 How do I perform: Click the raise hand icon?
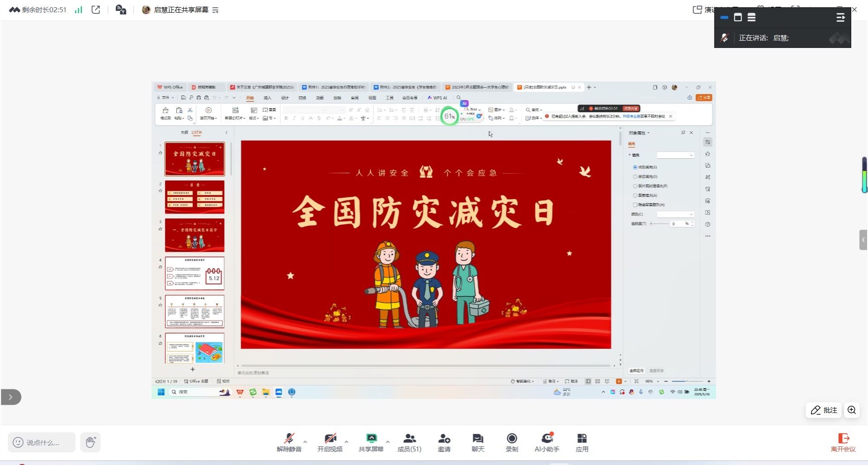tap(91, 442)
